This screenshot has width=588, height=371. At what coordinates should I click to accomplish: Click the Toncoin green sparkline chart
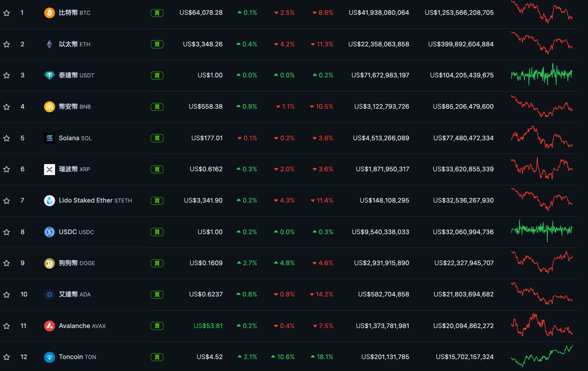tap(541, 356)
